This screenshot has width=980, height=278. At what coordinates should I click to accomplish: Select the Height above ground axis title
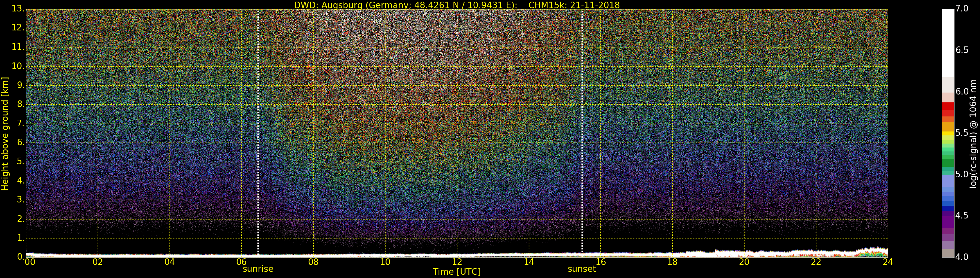click(5, 134)
